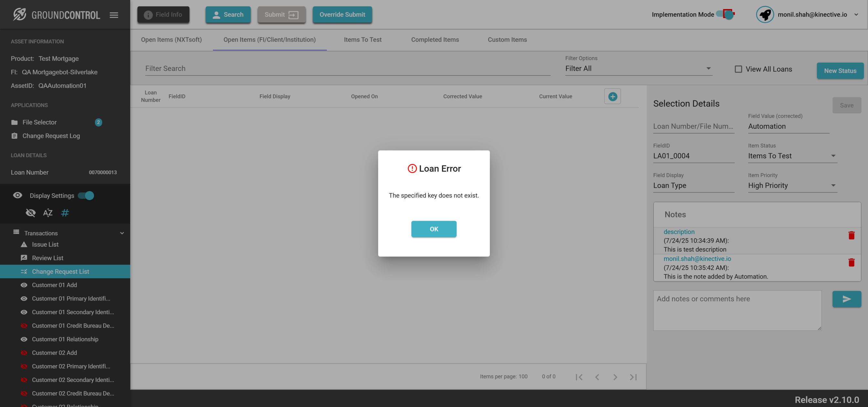
Task: Switch to the Items To Test tab
Action: pos(363,40)
